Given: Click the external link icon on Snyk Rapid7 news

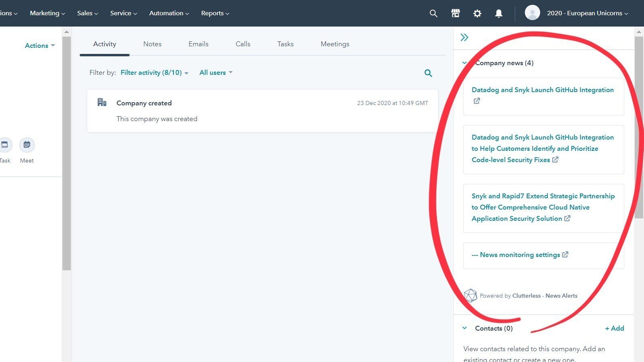Looking at the screenshot, I should point(567,218).
